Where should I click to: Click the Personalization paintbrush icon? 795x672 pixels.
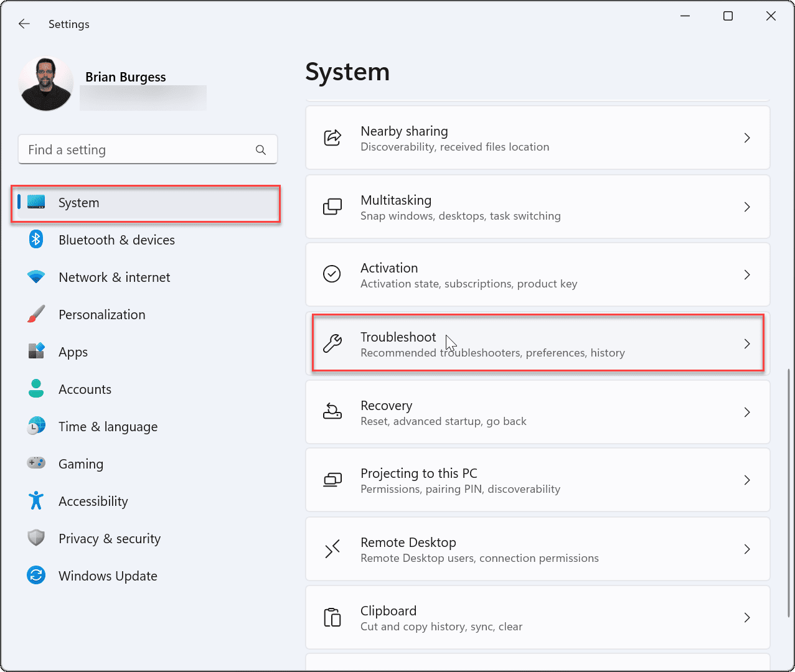point(36,314)
